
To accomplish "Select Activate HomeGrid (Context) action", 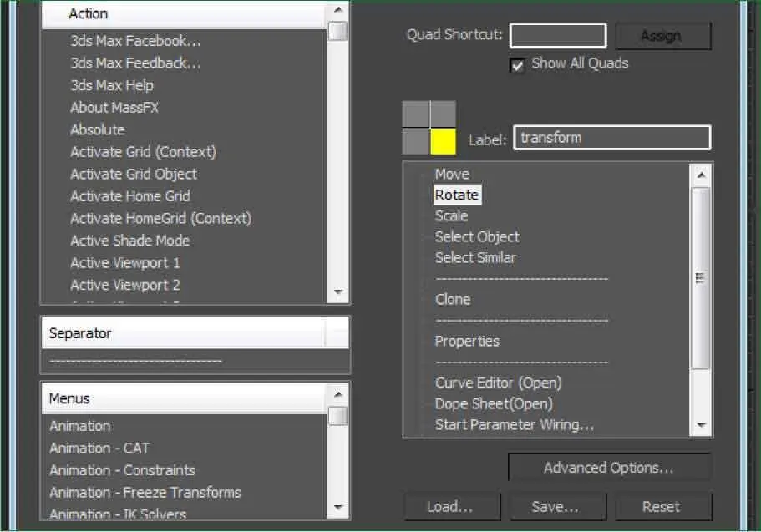I will click(x=161, y=219).
